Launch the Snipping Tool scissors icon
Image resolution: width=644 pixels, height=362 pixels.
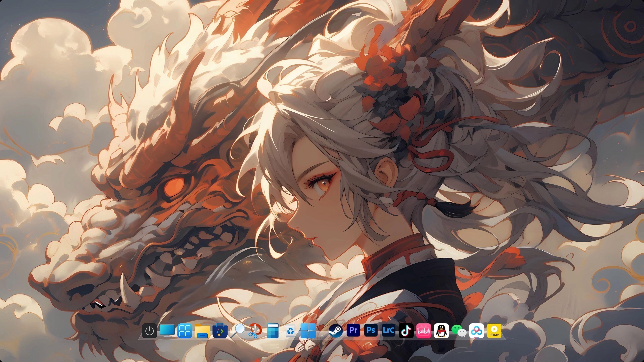255,331
